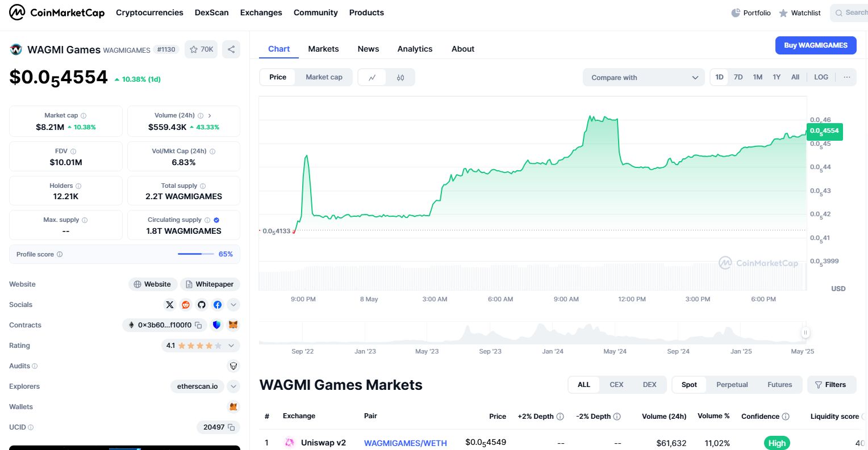
Task: Set chart range to 1Y
Action: click(777, 77)
